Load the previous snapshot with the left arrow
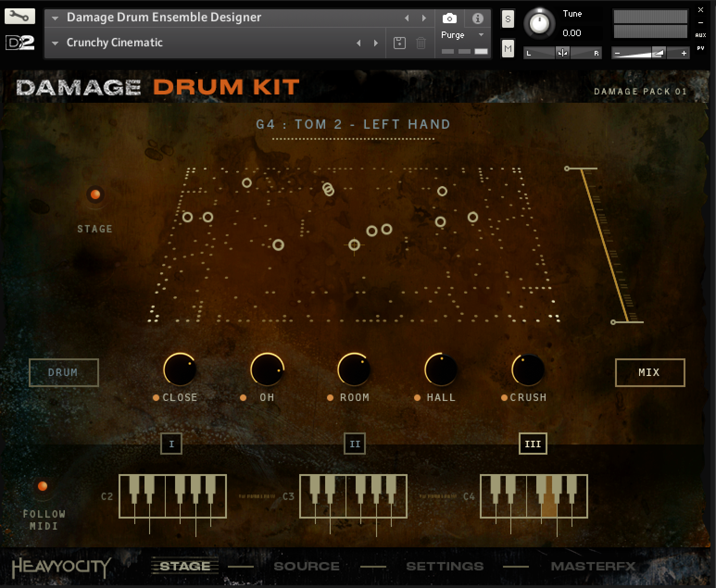Screen dimensions: 716x588 tap(358, 43)
